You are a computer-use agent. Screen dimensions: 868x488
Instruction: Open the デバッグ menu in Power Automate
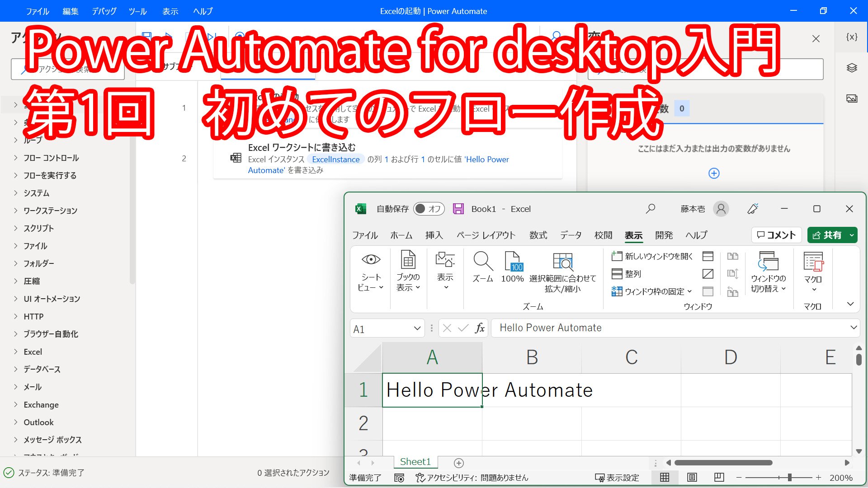tap(104, 11)
